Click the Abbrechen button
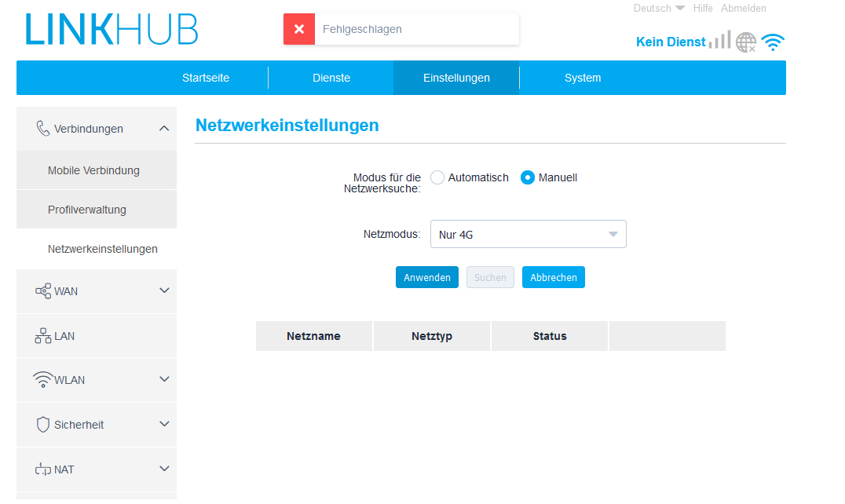The image size is (845, 504). (x=554, y=277)
